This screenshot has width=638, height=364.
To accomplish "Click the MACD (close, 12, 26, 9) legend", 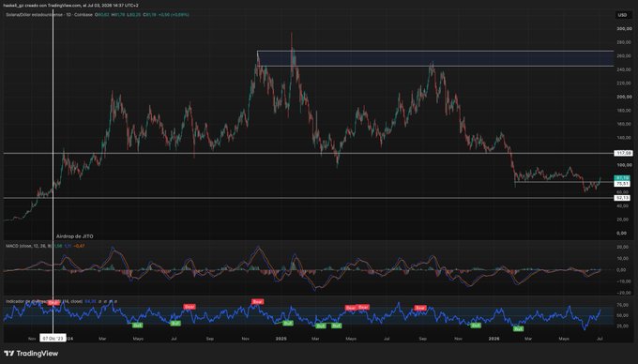I will [x=28, y=246].
